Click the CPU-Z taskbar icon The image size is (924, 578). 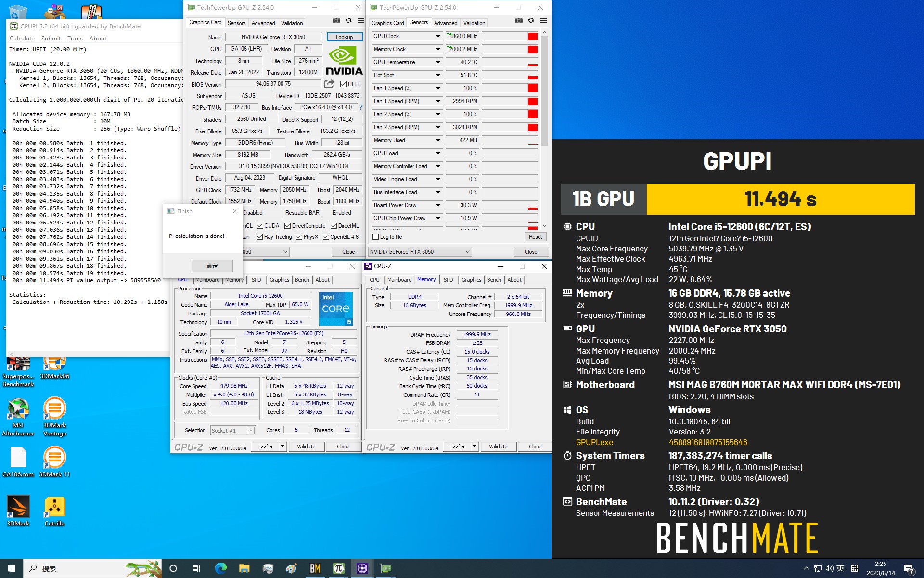pyautogui.click(x=362, y=568)
